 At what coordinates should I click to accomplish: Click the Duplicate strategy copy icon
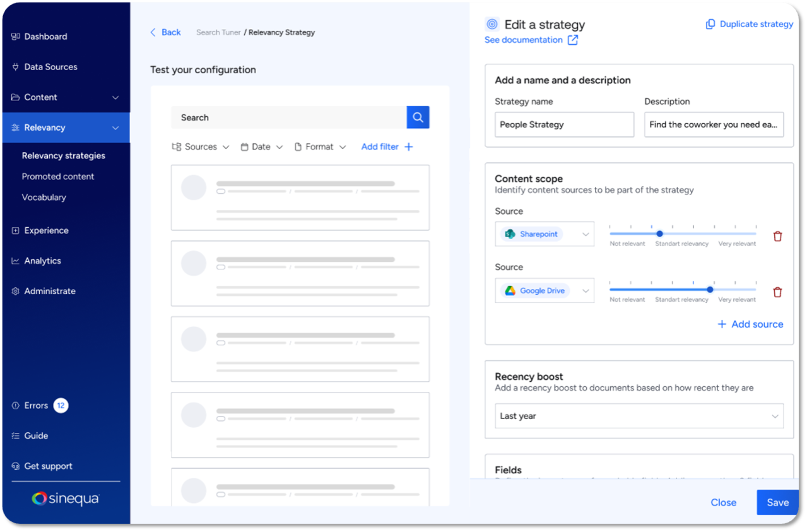coord(710,24)
